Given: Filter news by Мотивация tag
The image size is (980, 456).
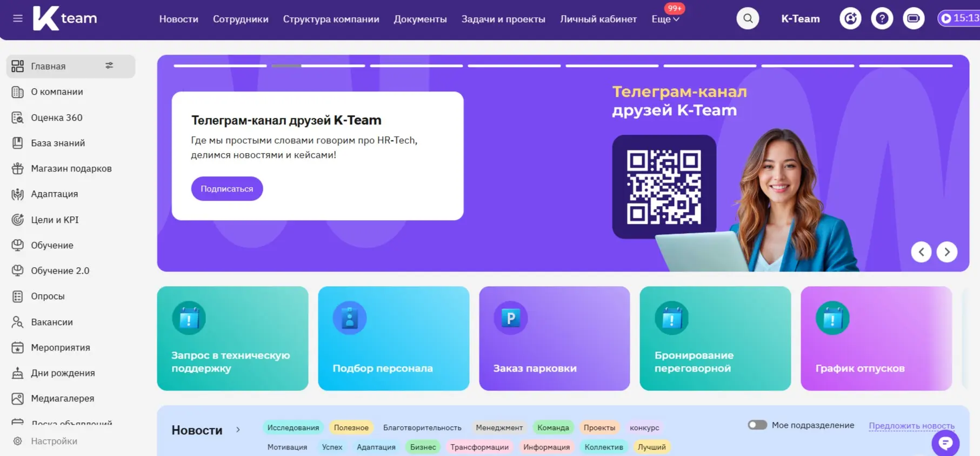Looking at the screenshot, I should 287,447.
